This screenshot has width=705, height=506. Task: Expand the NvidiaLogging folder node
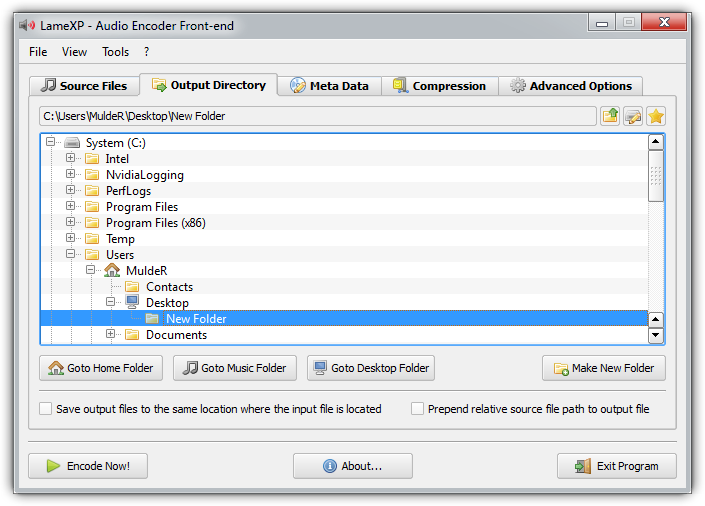71,174
